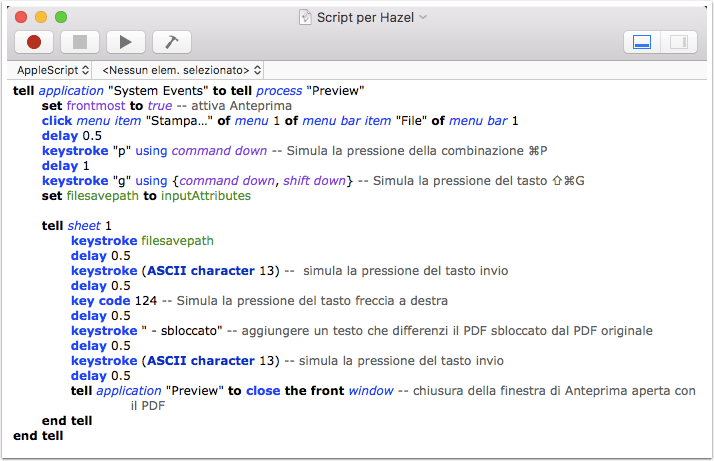Click the green zoom window button
Screen dimensions: 714x461
61,17
